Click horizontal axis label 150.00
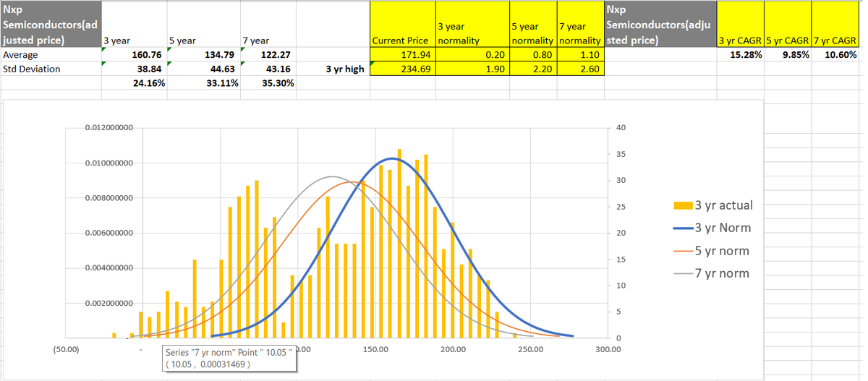Screen dimensions: 868x381 pyautogui.click(x=375, y=350)
